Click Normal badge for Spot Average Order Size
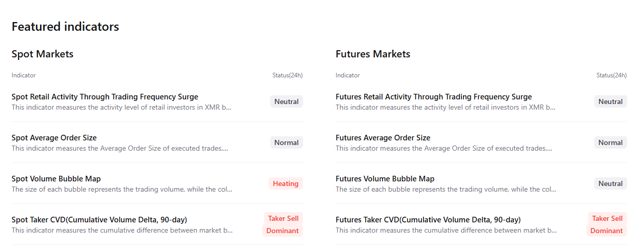 (x=286, y=142)
